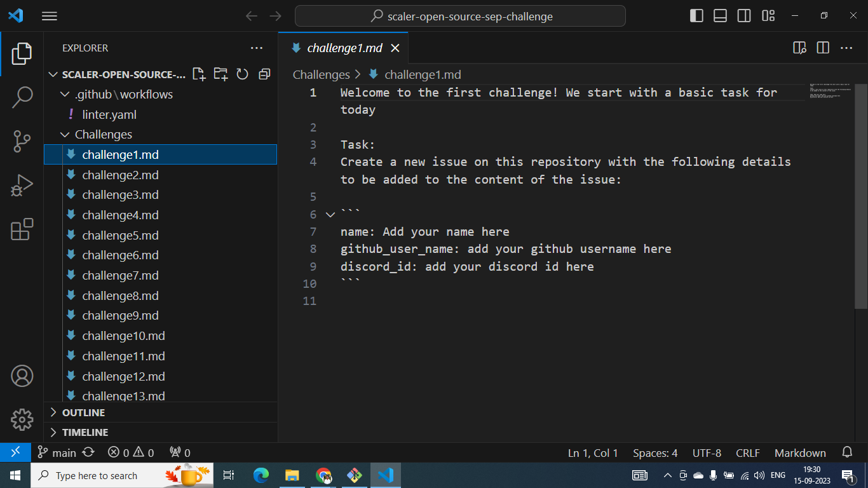
Task: Open the Search view icon
Action: (22, 97)
